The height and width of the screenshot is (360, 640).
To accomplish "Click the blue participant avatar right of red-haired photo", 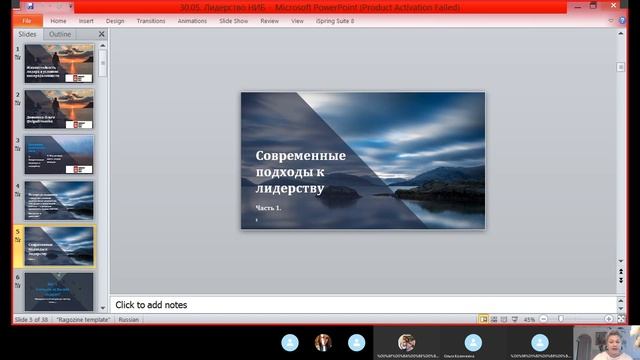I will (356, 342).
